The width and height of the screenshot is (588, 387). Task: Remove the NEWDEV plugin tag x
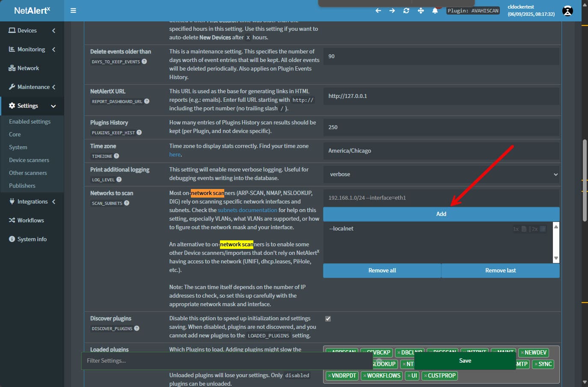pos(522,353)
